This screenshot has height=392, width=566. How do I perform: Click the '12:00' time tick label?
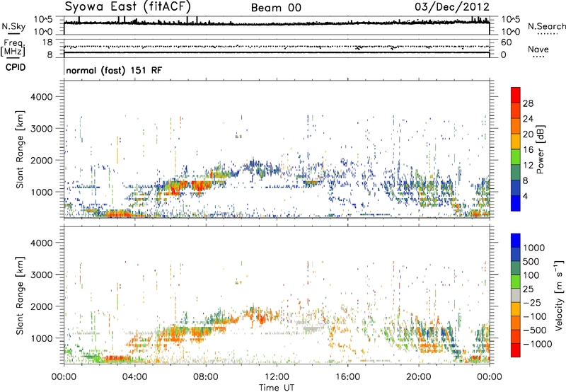point(277,377)
